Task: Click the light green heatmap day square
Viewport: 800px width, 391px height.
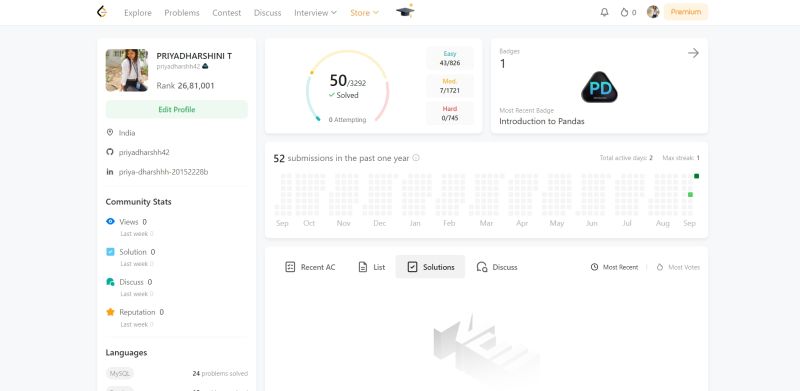Action: click(x=690, y=194)
